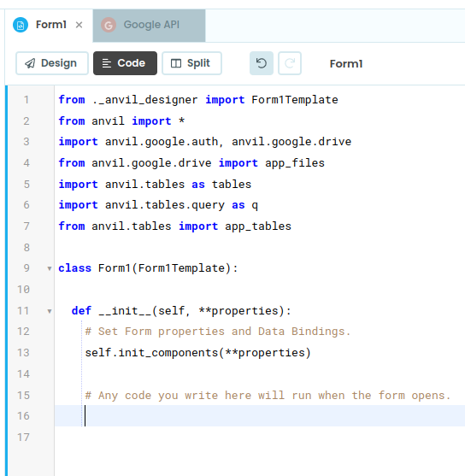Click the Form1 title label in toolbar
The height and width of the screenshot is (476, 465).
coord(346,64)
